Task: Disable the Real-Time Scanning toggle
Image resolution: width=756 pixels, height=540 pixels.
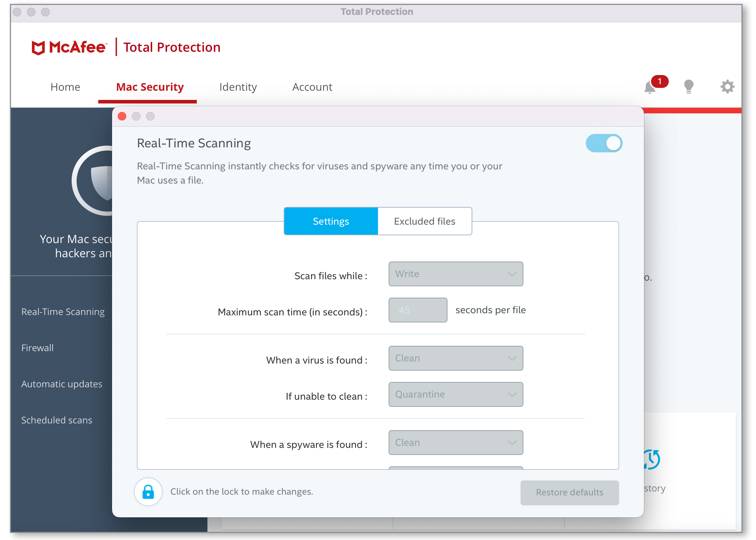Action: [604, 143]
